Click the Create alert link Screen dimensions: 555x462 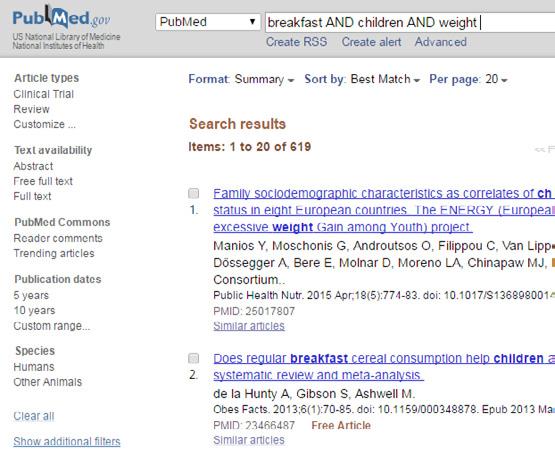[x=371, y=42]
